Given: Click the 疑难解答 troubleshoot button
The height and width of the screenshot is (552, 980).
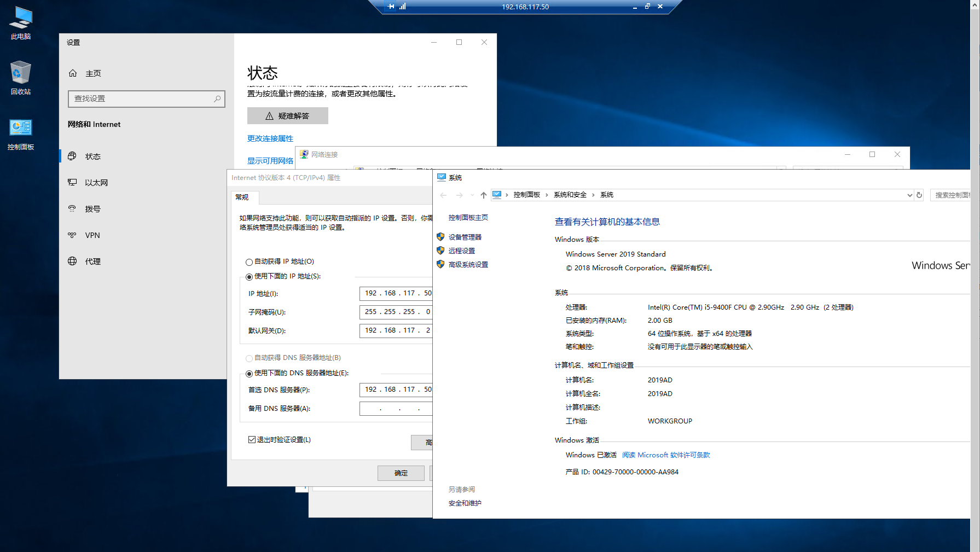Looking at the screenshot, I should click(x=288, y=116).
